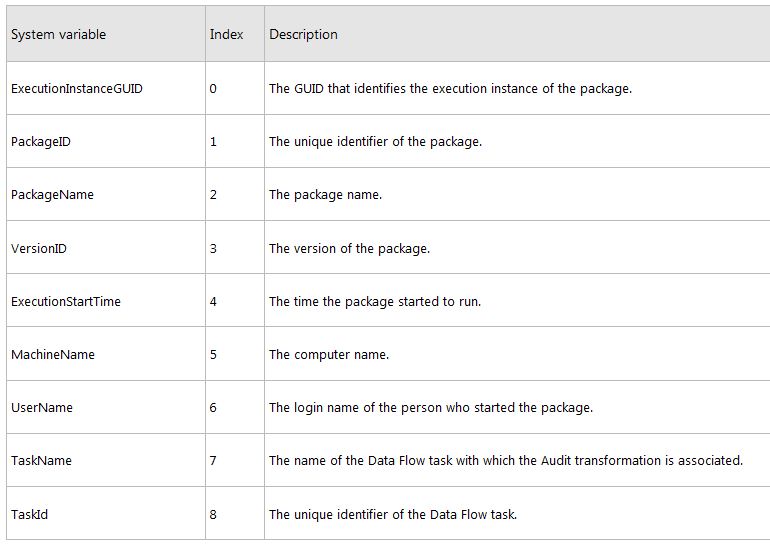
Task: Select the MachineName variable cell
Action: coord(53,355)
